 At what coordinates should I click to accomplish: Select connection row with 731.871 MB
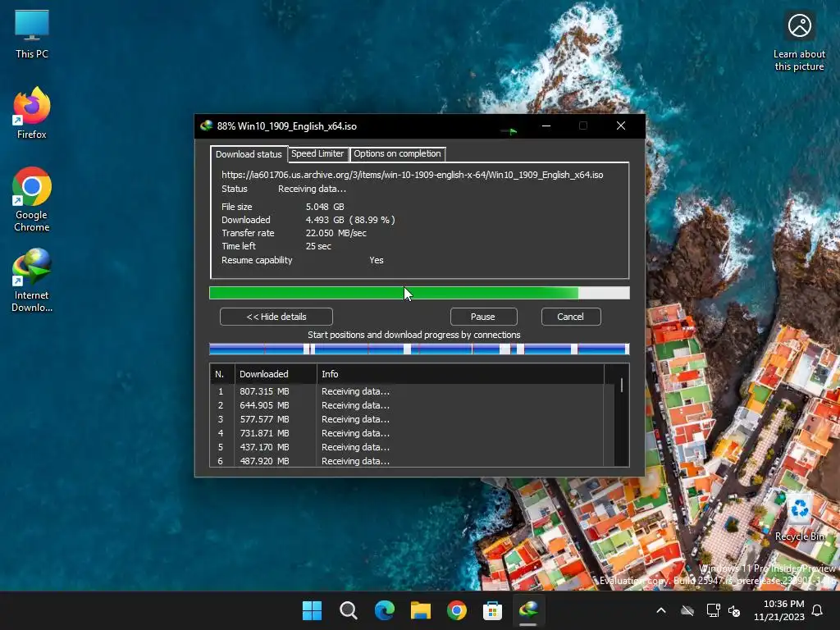[412, 433]
